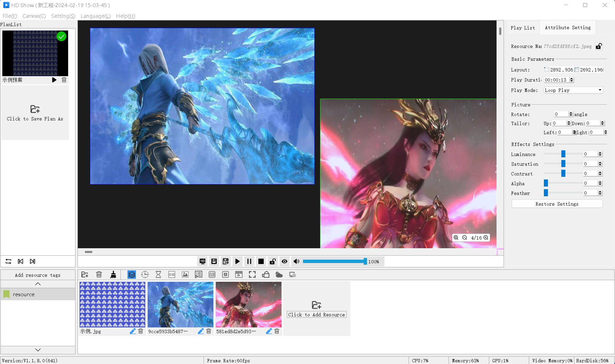The height and width of the screenshot is (364, 615).
Task: Delete the 示例预案 plan
Action: pyautogui.click(x=64, y=80)
